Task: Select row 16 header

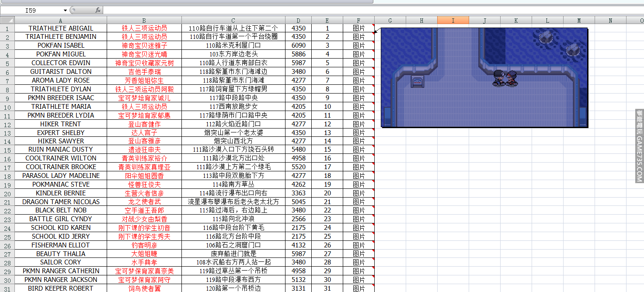Action: (7, 158)
